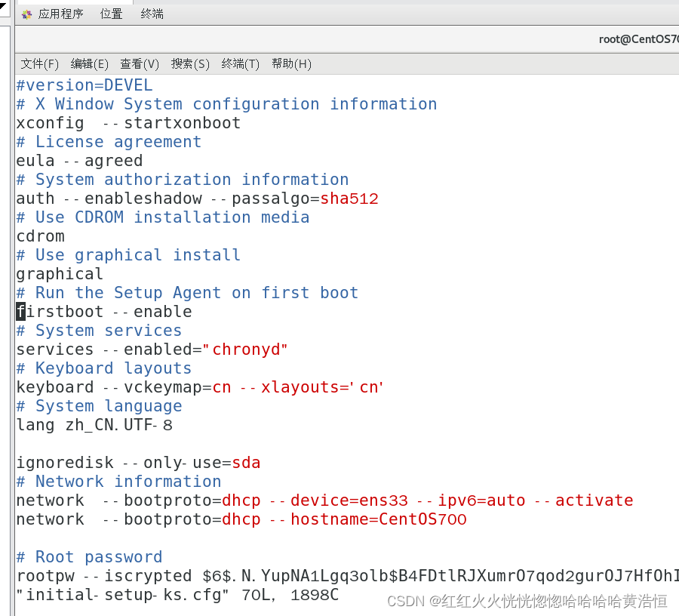Open the 应用程序 (Applications) menu
This screenshot has height=616, width=679.
point(60,14)
